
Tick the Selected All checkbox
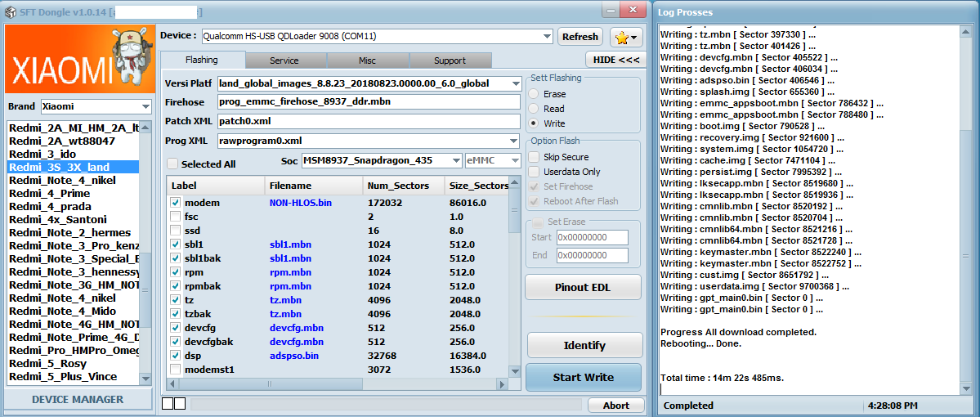click(x=172, y=164)
